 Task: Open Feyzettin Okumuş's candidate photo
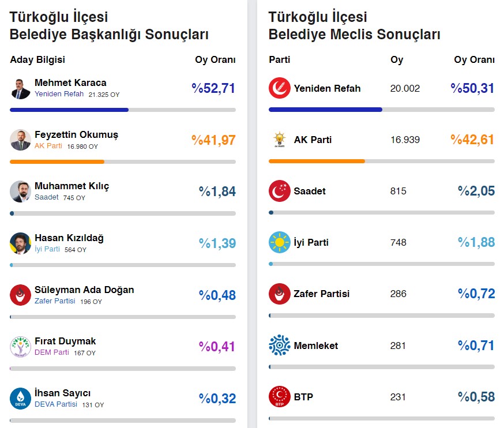[21, 140]
